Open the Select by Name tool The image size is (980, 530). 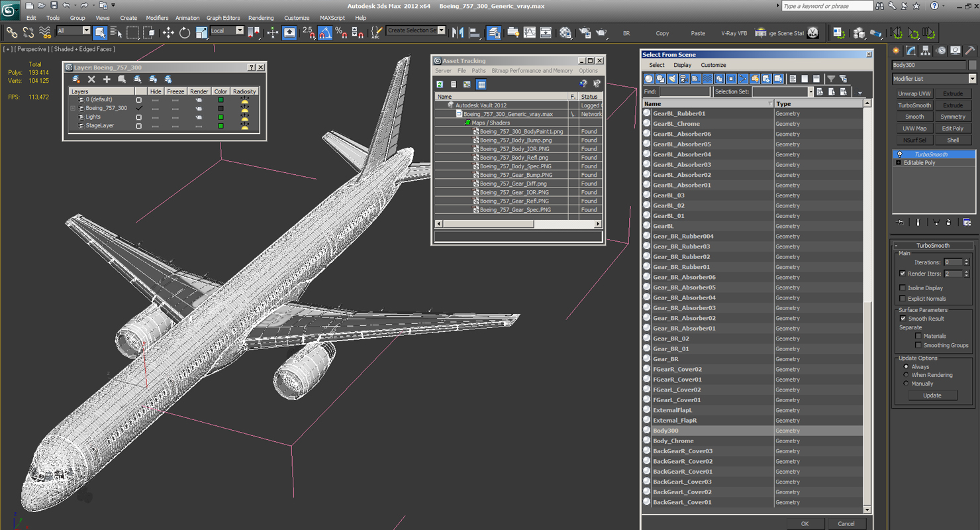(116, 32)
